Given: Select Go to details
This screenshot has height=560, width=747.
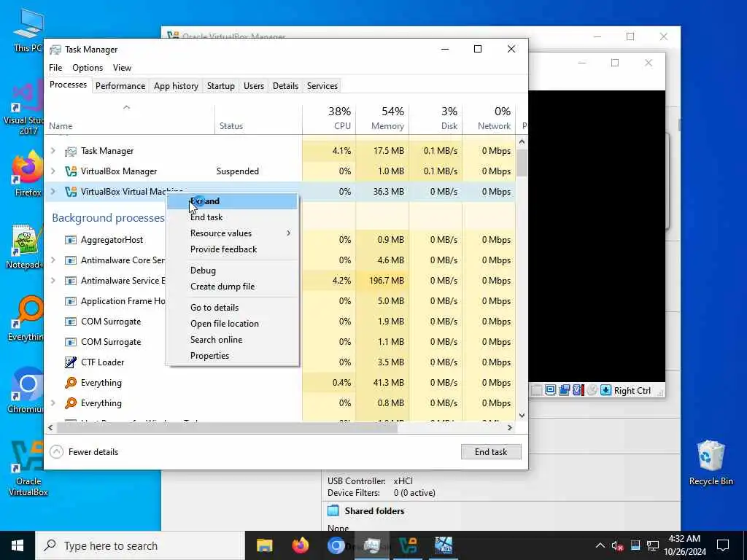Looking at the screenshot, I should coord(232,308).
